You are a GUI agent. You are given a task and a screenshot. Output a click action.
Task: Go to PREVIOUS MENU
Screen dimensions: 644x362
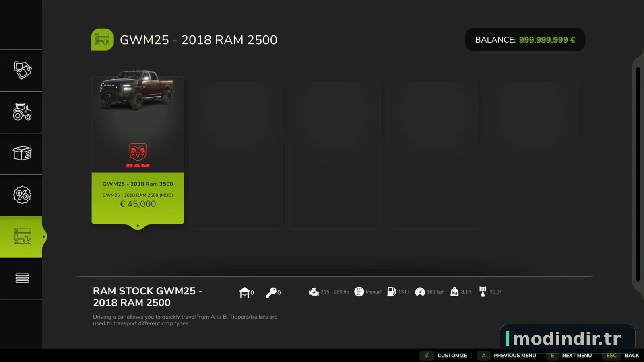515,356
